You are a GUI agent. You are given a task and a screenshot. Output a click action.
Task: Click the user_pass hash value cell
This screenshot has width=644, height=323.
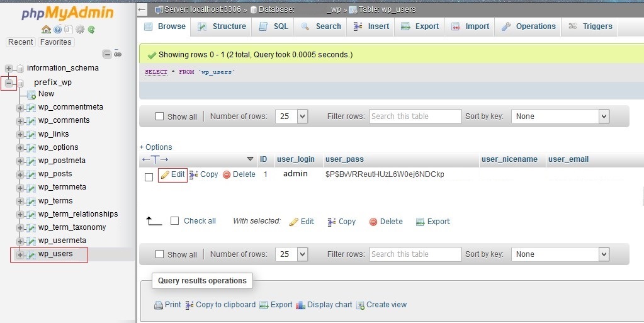coord(385,174)
